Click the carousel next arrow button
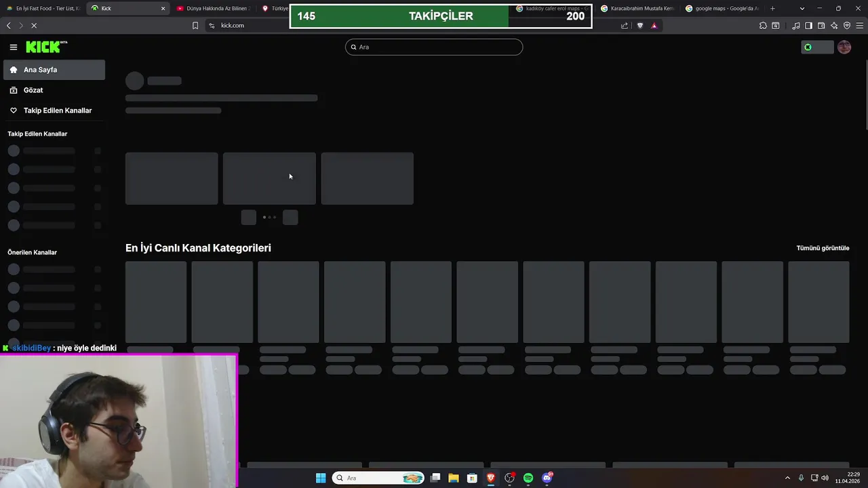868x488 pixels. [290, 217]
